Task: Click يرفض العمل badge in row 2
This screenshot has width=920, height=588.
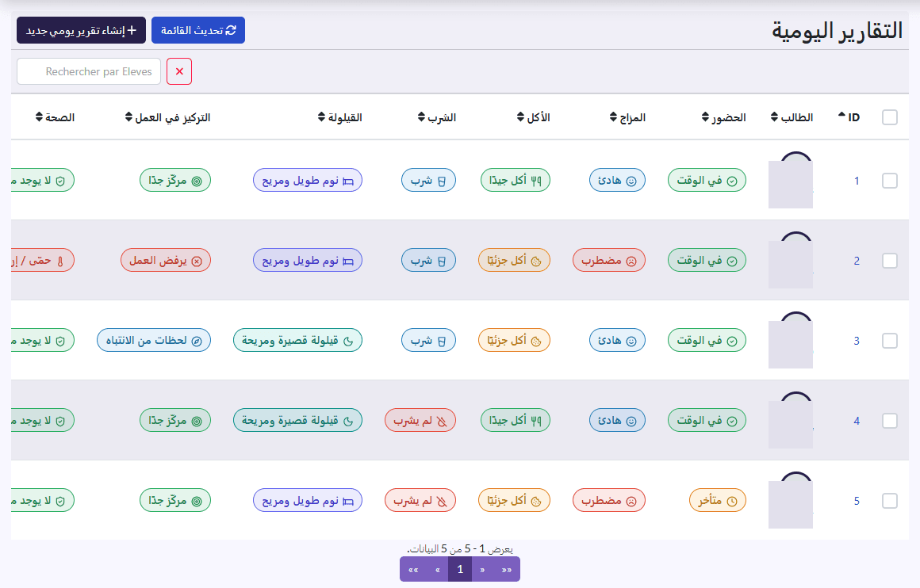Action: click(x=166, y=260)
